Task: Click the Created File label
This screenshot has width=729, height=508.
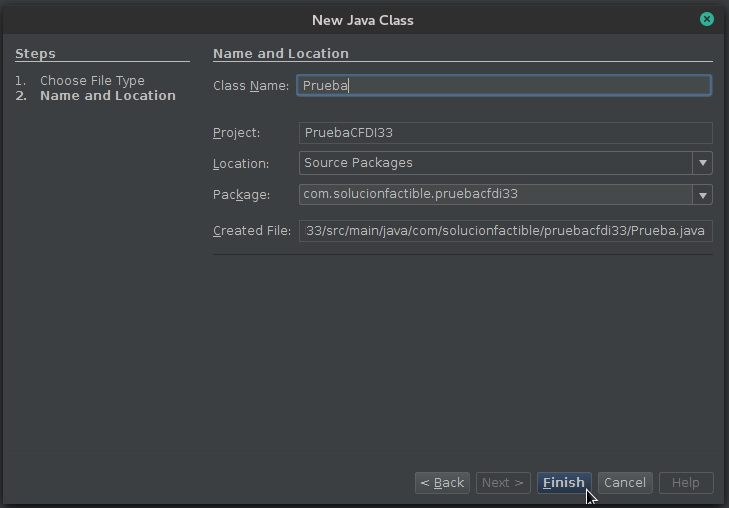Action: tap(252, 231)
